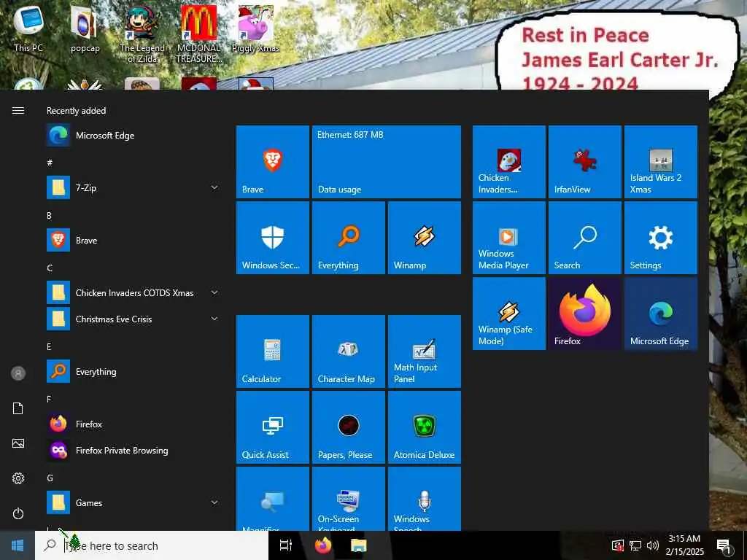Open the Power options button
Screen dimensions: 747x560
(18, 513)
